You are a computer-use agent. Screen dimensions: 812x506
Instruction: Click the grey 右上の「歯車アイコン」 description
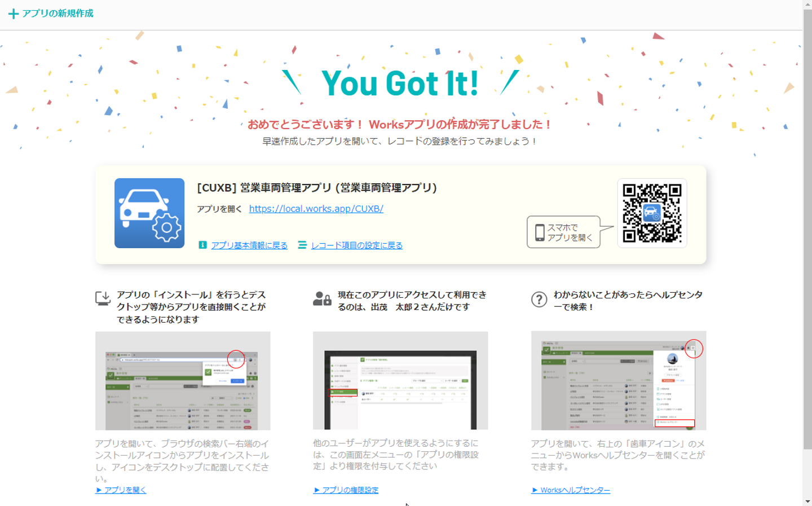[x=617, y=455]
